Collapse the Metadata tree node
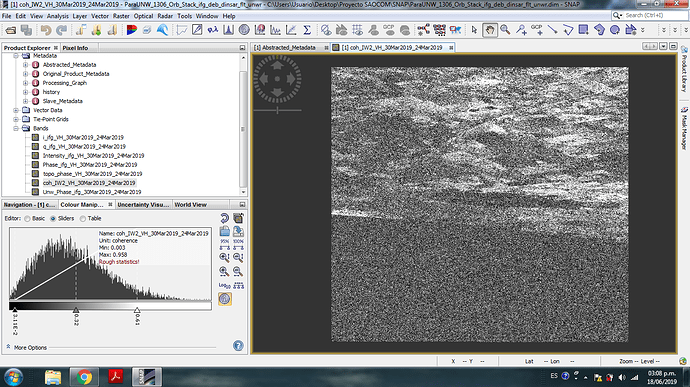Viewport: 690px width, 387px height. click(16, 56)
